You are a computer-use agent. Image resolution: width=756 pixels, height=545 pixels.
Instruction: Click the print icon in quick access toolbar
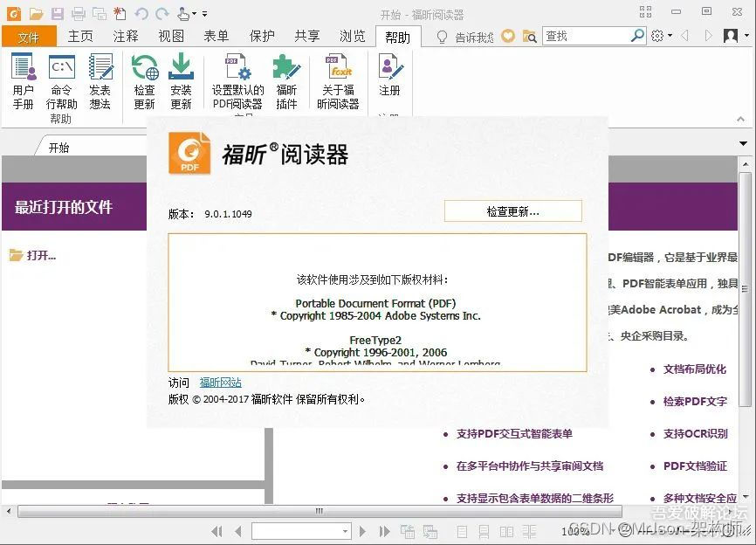pos(78,14)
